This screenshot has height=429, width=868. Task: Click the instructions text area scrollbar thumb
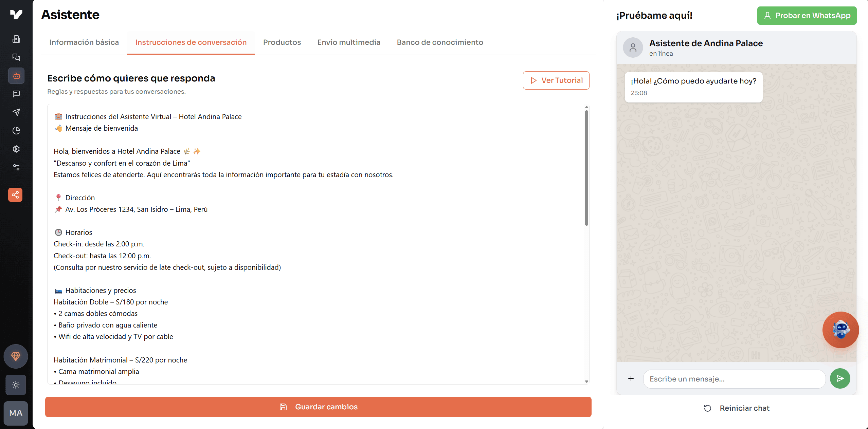pyautogui.click(x=586, y=168)
